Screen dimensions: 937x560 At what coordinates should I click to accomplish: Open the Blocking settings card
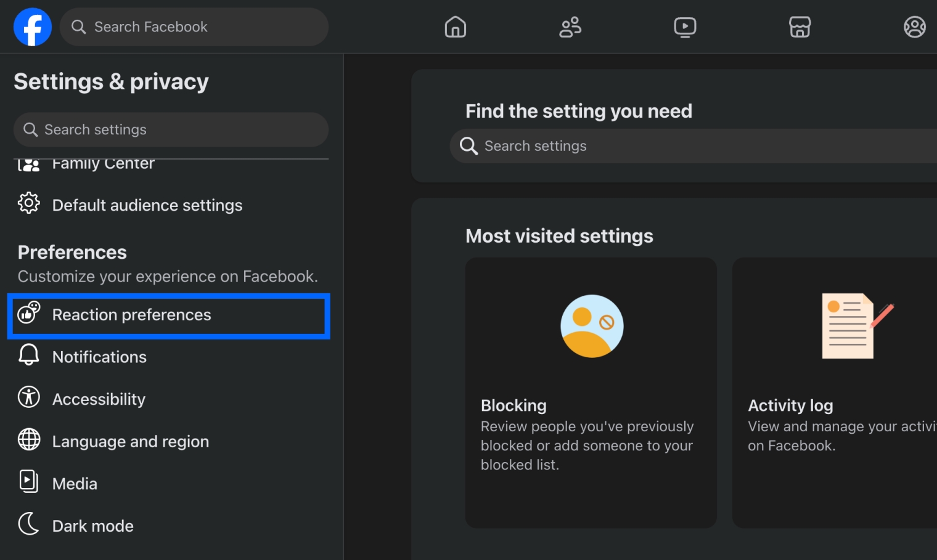[x=591, y=392]
